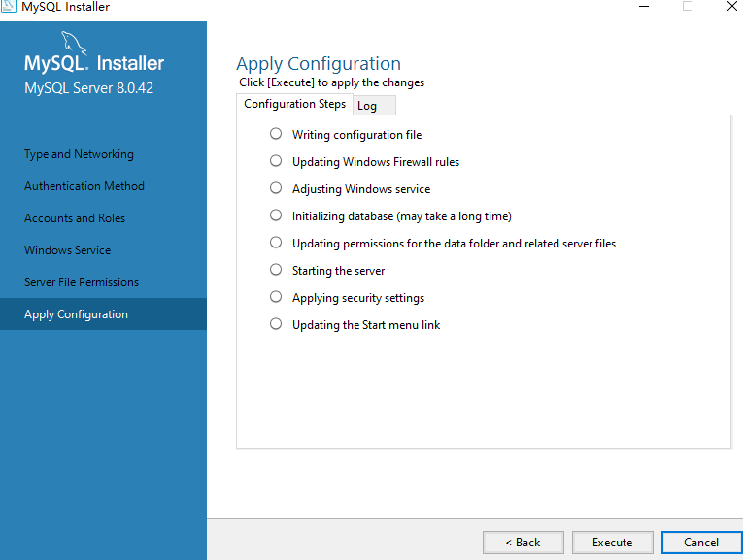The image size is (743, 560).
Task: Select the Updating Windows Firewall rules indicator
Action: click(276, 161)
